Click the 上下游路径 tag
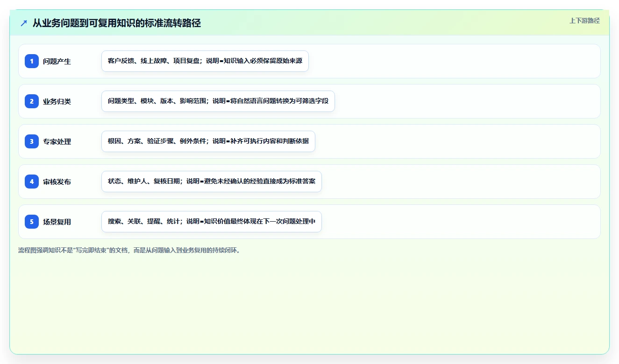Viewport: 619px width, 364px height. [584, 21]
